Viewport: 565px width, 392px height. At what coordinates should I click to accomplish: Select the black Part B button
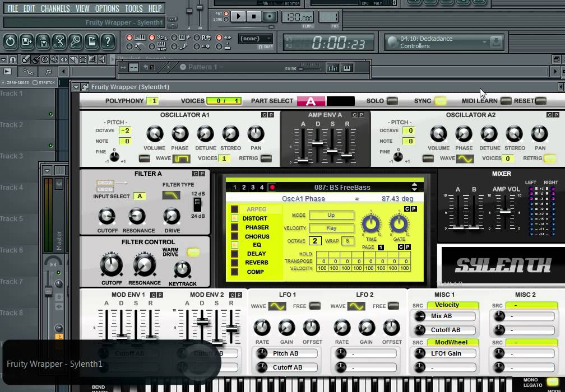click(341, 101)
